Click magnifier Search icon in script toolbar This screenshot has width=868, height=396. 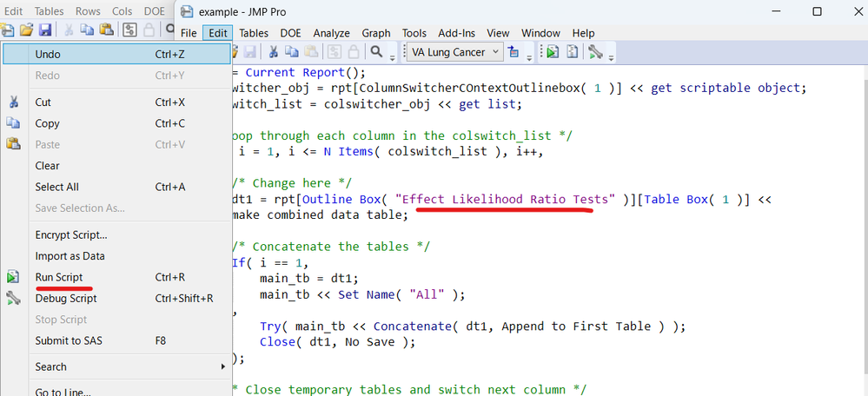pyautogui.click(x=376, y=52)
